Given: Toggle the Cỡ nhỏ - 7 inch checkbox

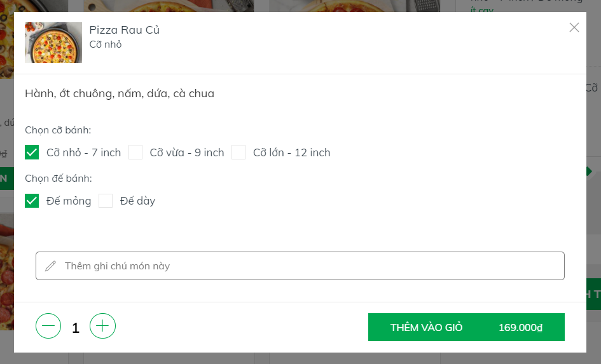Looking at the screenshot, I should point(32,152).
